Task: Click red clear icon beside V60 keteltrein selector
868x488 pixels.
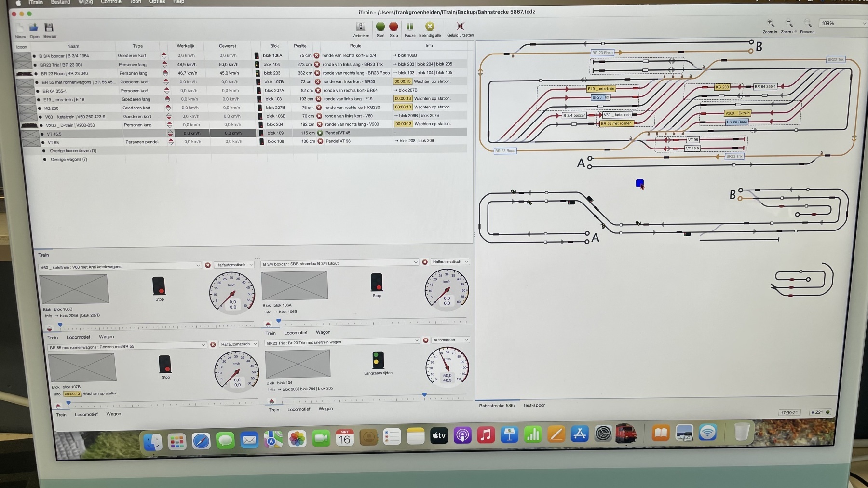Action: point(208,265)
